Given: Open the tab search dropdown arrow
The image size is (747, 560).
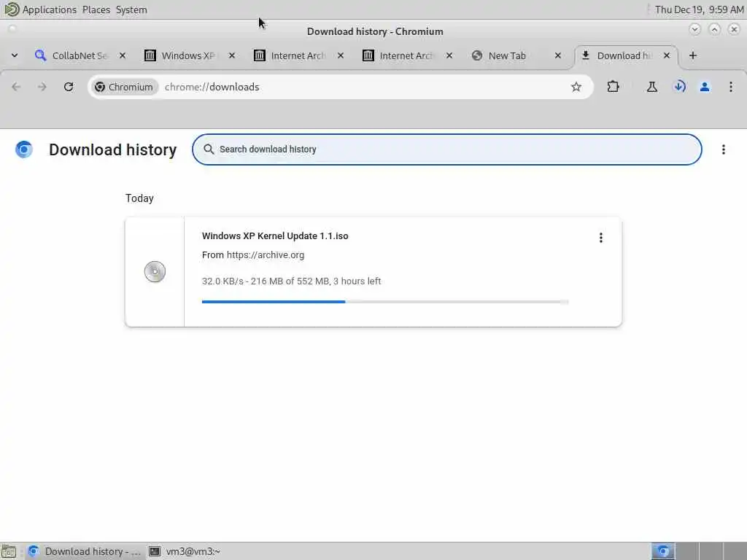Looking at the screenshot, I should [x=15, y=55].
